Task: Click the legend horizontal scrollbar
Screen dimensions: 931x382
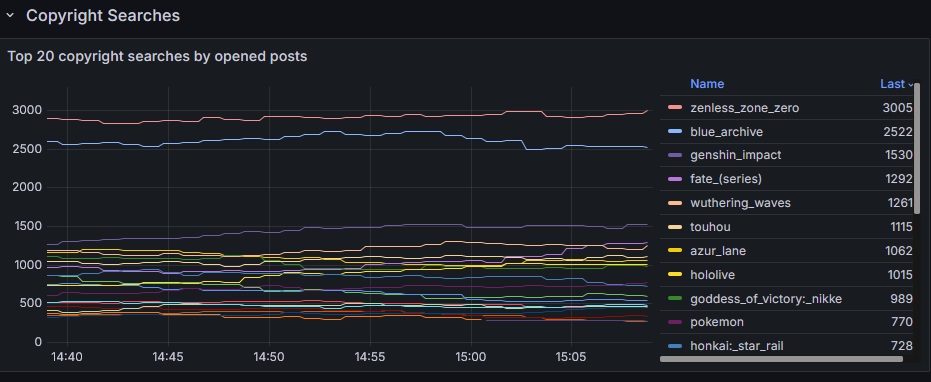Action: tap(781, 359)
